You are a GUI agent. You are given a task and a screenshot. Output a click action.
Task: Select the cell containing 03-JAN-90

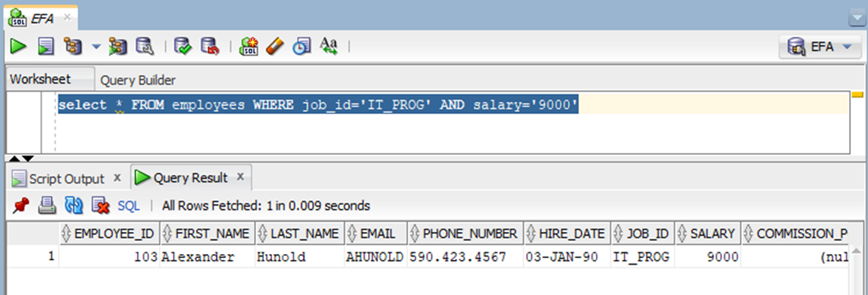click(x=567, y=256)
